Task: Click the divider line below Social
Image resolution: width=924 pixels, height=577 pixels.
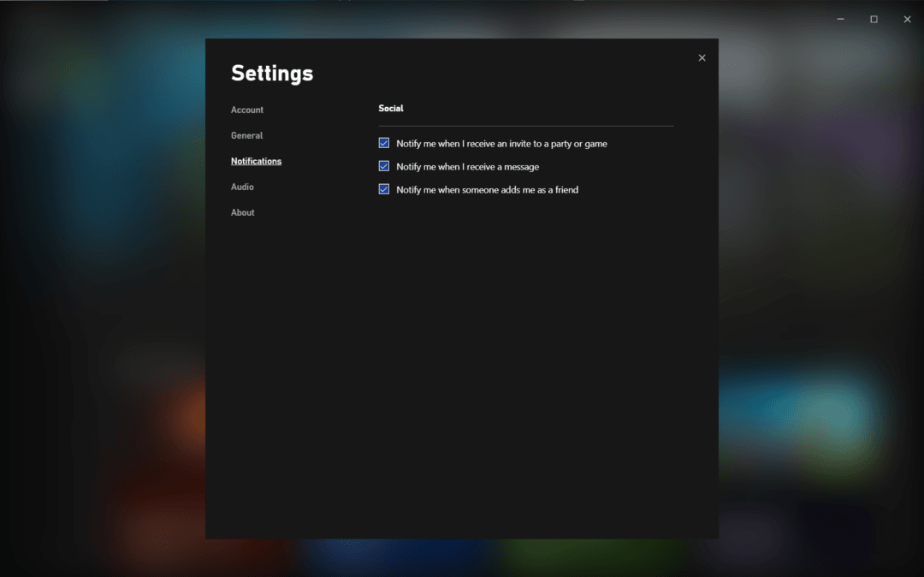Action: coord(525,126)
